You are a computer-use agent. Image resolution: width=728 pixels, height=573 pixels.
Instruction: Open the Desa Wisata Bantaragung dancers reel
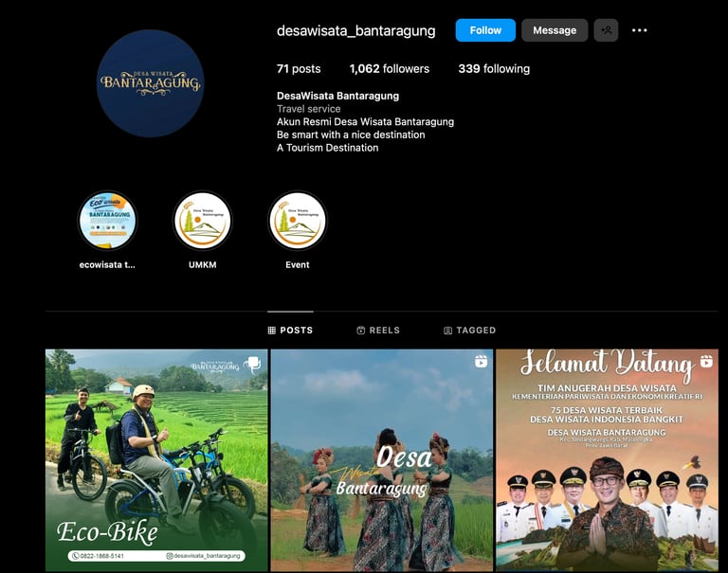(x=382, y=460)
